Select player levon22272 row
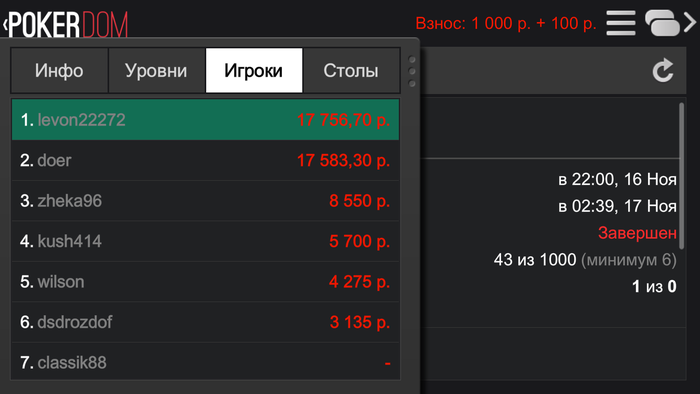The height and width of the screenshot is (394, 700). click(205, 120)
